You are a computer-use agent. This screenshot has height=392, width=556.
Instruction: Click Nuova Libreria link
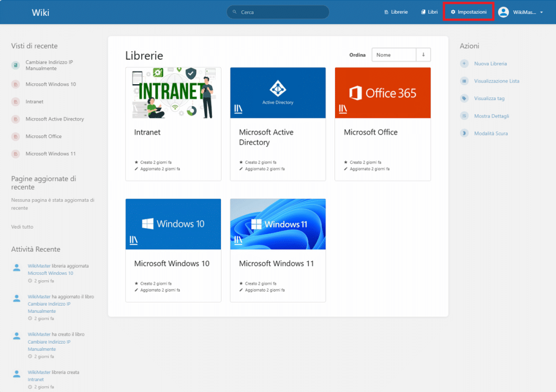490,64
